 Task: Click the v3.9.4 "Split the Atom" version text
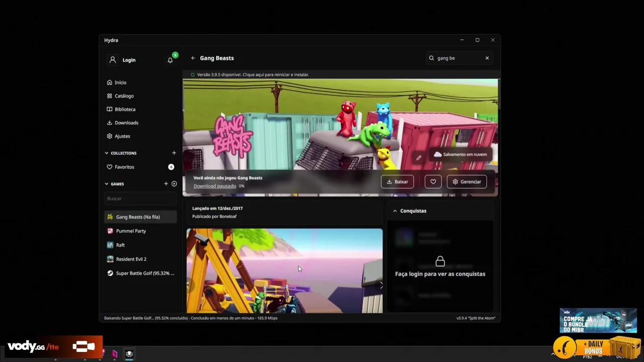pyautogui.click(x=476, y=318)
